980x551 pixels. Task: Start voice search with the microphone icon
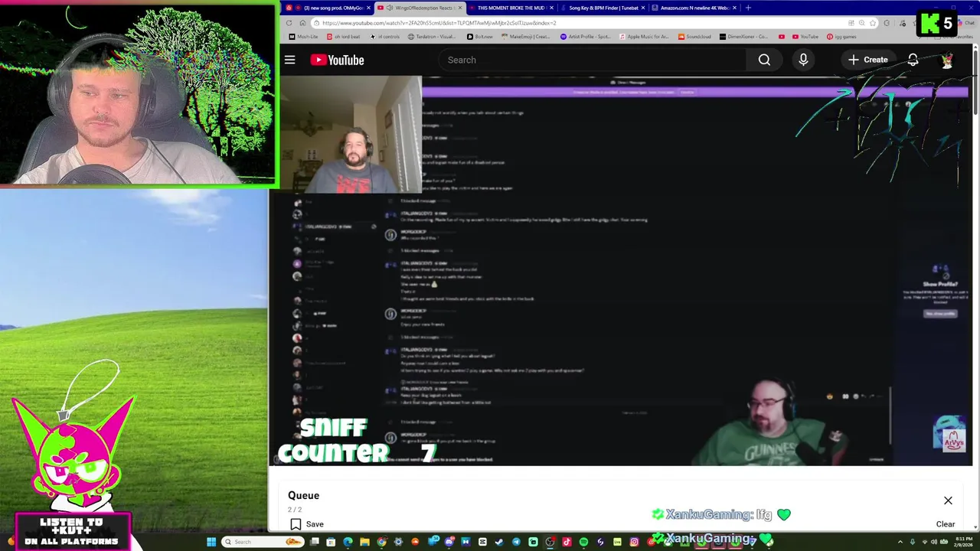pos(803,60)
